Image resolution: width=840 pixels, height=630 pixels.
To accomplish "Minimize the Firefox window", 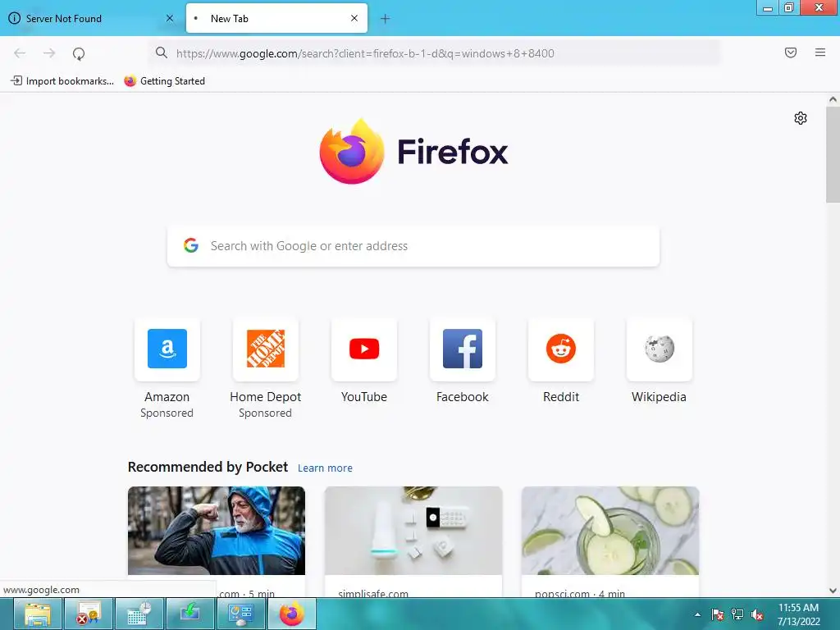I will [x=768, y=8].
